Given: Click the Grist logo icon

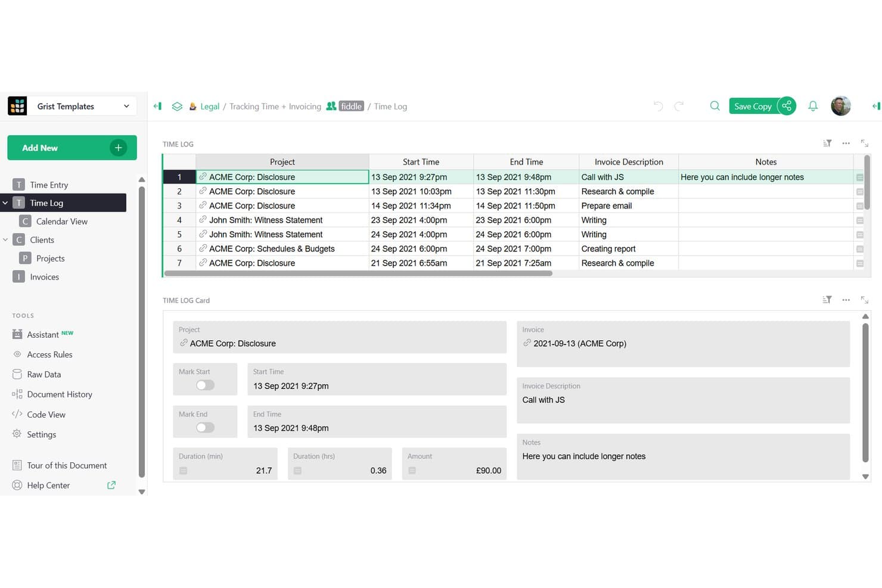Looking at the screenshot, I should [x=17, y=106].
